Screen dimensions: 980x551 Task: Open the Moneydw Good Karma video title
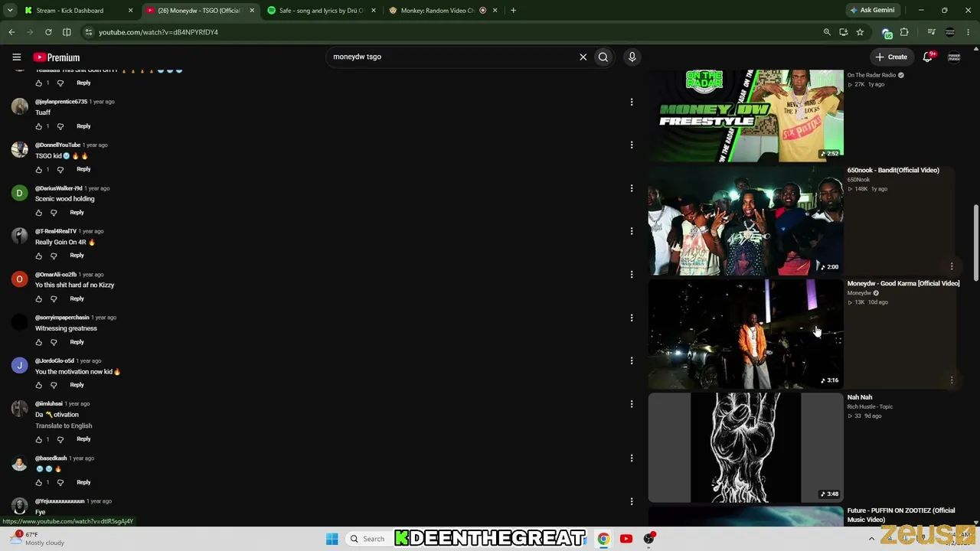coord(903,283)
